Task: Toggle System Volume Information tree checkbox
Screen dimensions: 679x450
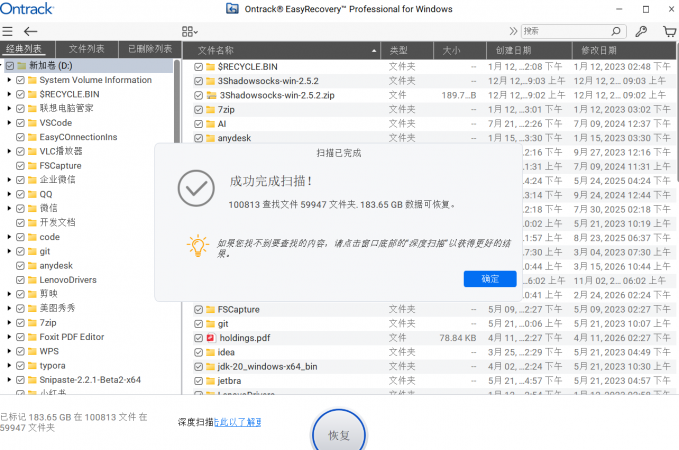Action: (x=20, y=80)
